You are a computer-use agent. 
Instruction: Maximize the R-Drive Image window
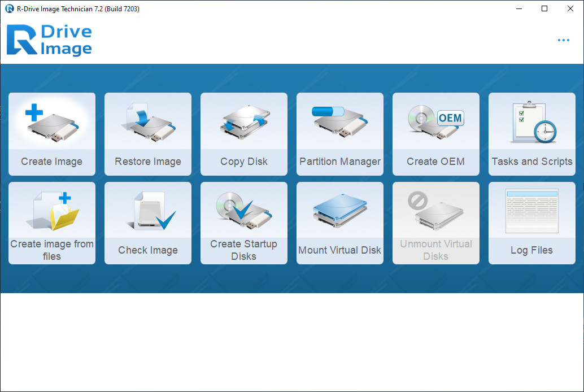(544, 8)
